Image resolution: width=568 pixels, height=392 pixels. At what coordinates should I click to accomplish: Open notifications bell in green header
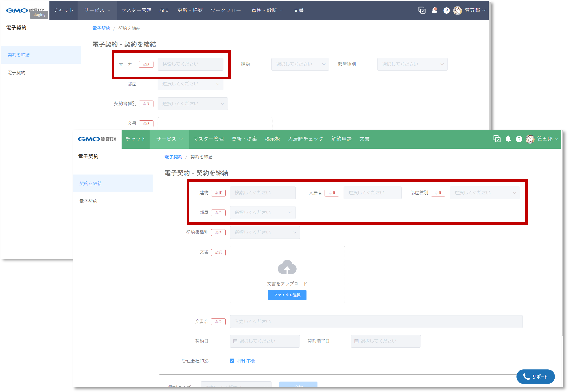click(x=508, y=139)
